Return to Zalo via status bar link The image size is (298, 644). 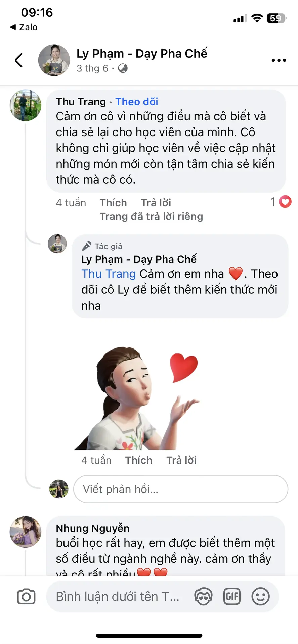click(x=24, y=27)
